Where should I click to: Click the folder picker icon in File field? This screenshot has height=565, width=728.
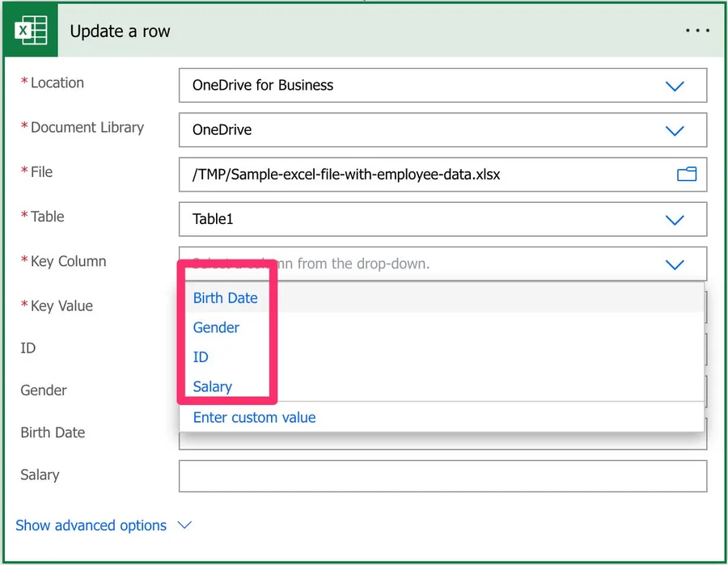pos(686,174)
